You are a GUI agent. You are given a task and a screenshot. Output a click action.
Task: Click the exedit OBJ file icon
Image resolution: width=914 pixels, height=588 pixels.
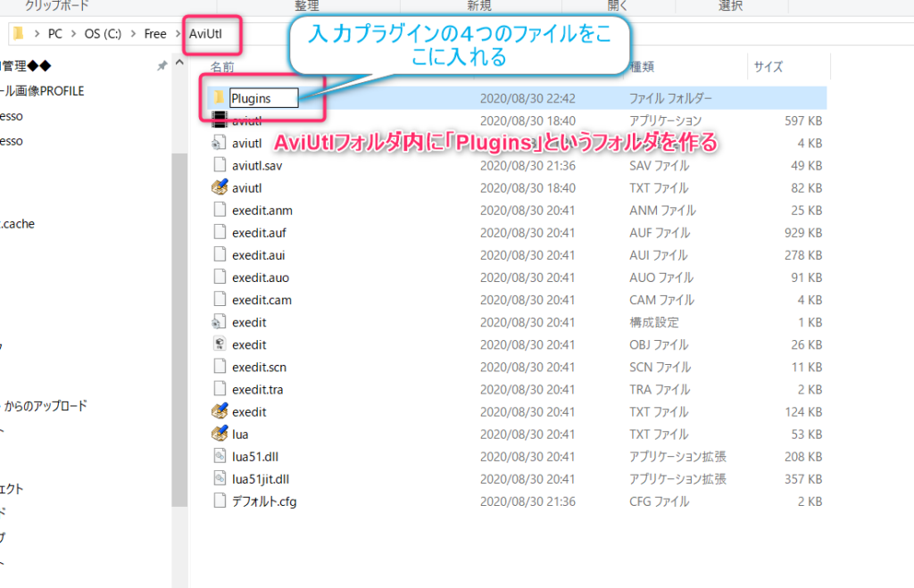click(220, 344)
